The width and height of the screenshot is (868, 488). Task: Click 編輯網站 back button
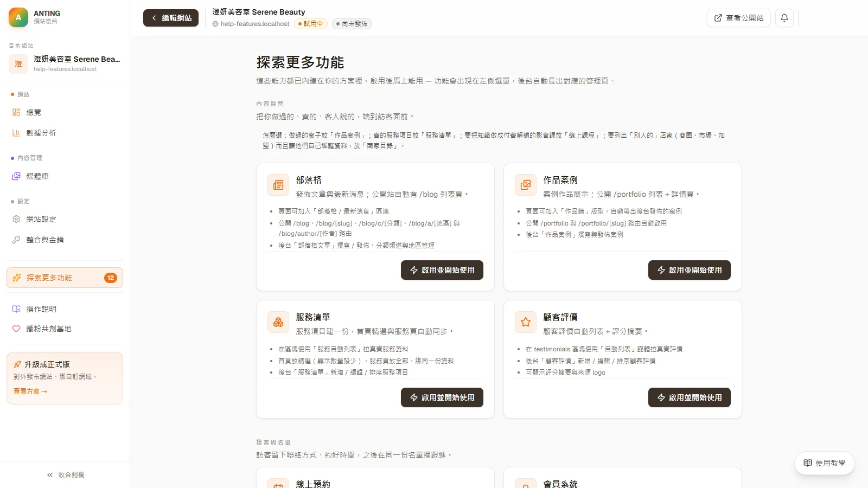(x=171, y=18)
